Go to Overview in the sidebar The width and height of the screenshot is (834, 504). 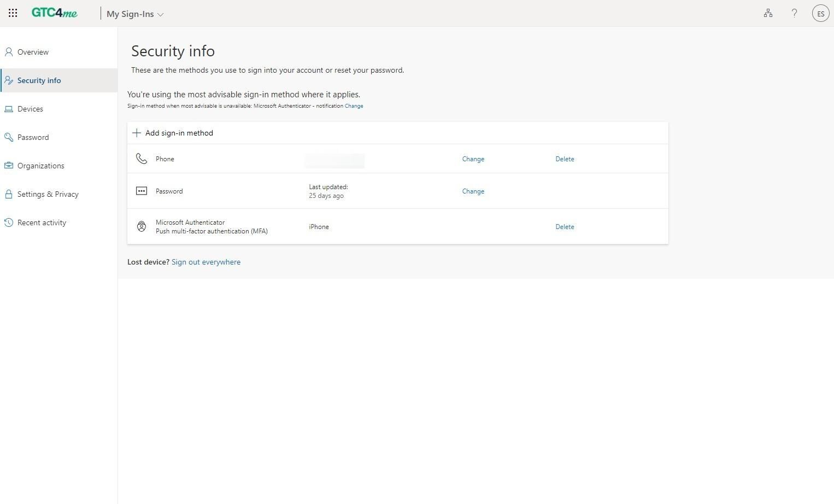33,52
